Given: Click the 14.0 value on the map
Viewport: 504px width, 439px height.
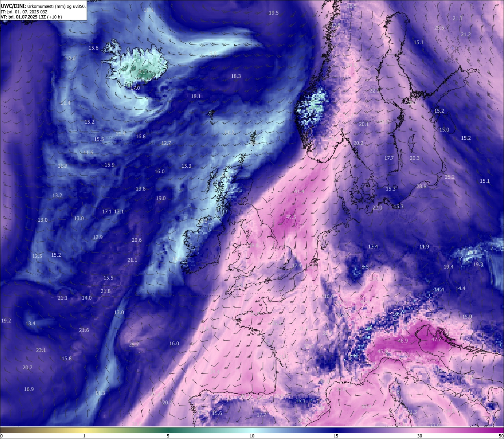Looking at the screenshot, I should pos(87,298).
